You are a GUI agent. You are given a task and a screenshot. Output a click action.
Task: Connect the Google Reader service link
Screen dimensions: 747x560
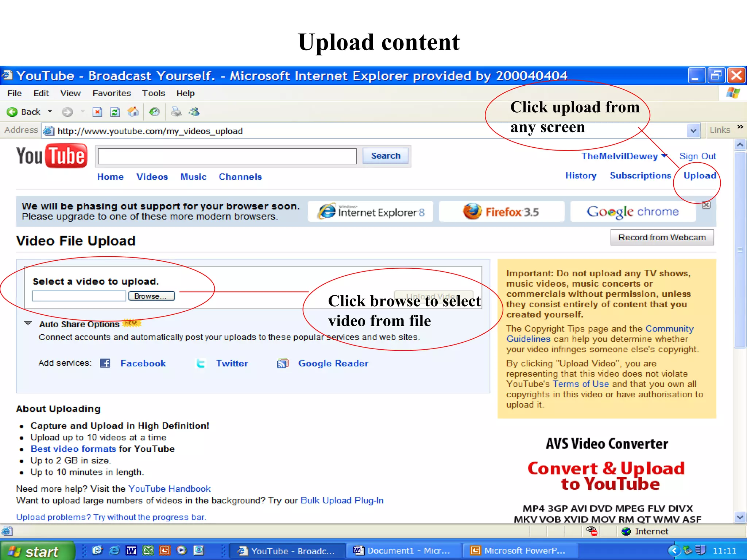333,363
